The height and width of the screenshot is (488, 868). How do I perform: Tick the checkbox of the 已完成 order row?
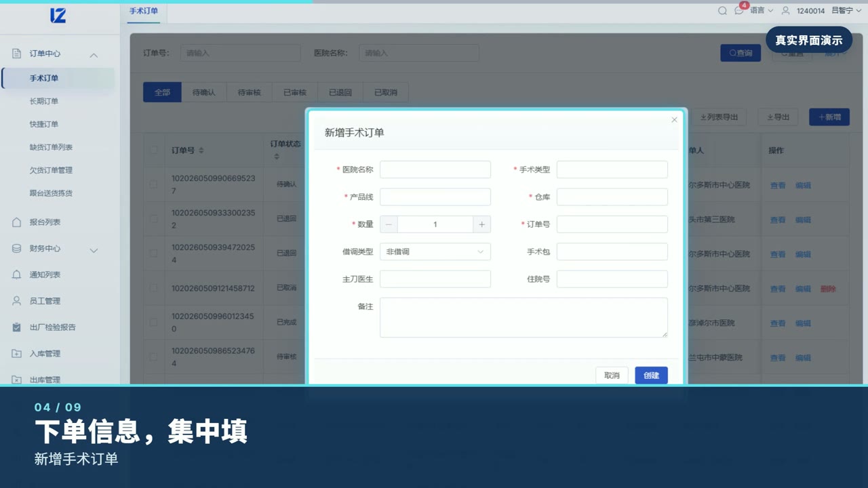point(153,322)
